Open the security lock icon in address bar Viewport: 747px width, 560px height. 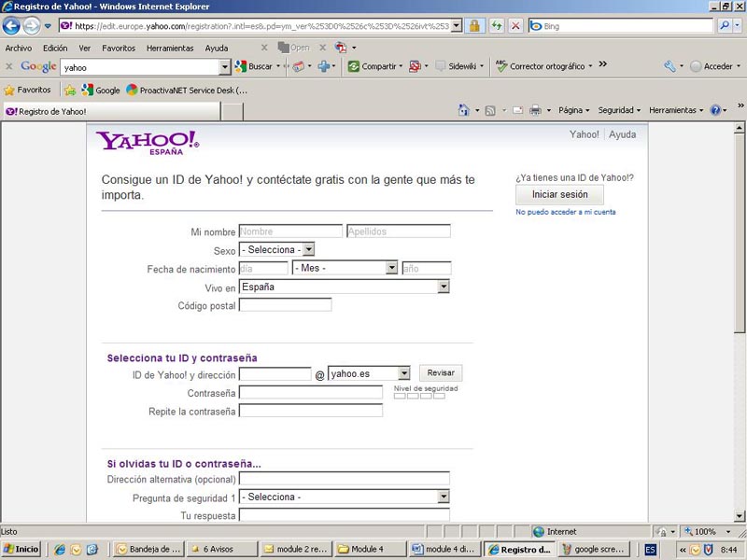click(474, 26)
